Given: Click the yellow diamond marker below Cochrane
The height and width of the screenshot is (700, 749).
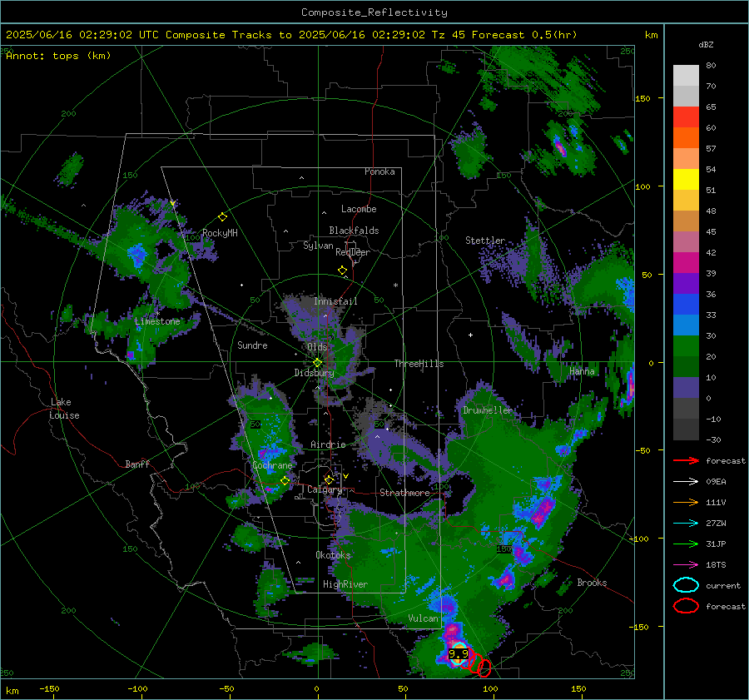Looking at the screenshot, I should click(x=285, y=480).
